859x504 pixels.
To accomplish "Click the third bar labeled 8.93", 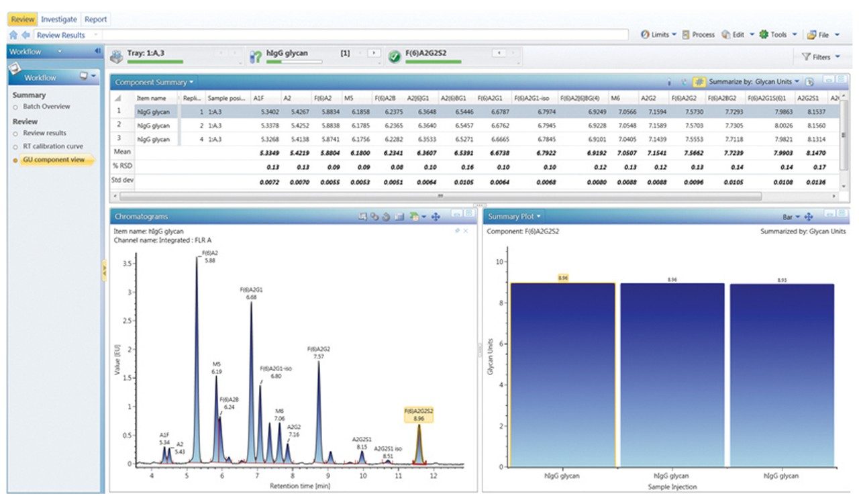I will tap(781, 375).
